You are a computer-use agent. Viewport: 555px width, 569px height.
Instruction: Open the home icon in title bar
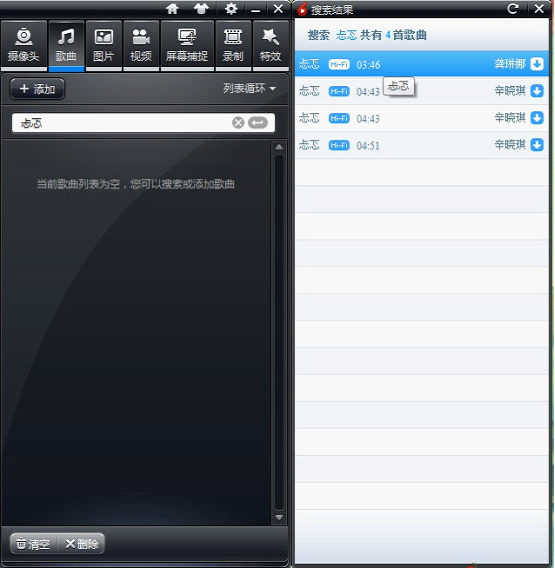[x=172, y=9]
